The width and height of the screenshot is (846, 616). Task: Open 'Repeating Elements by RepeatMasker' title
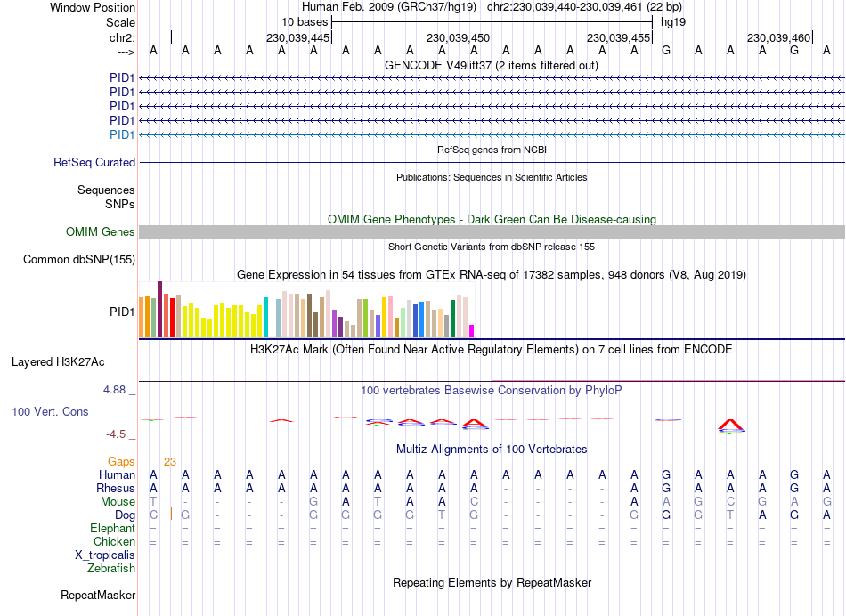tap(492, 582)
